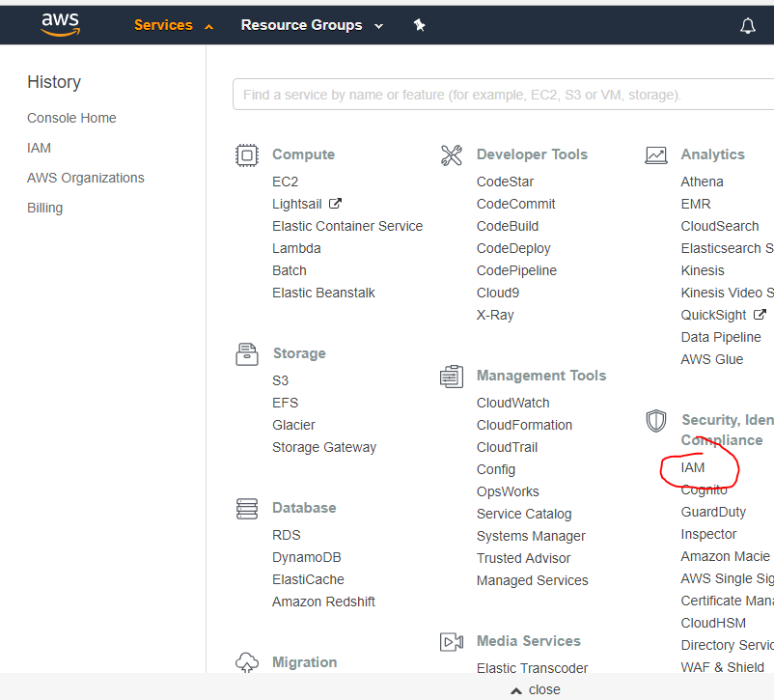Open ElastiCache
Screen dimensions: 774x700
(308, 579)
